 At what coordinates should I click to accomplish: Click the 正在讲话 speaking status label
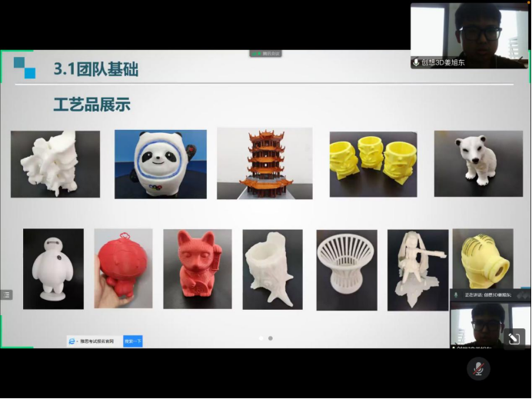490,295
